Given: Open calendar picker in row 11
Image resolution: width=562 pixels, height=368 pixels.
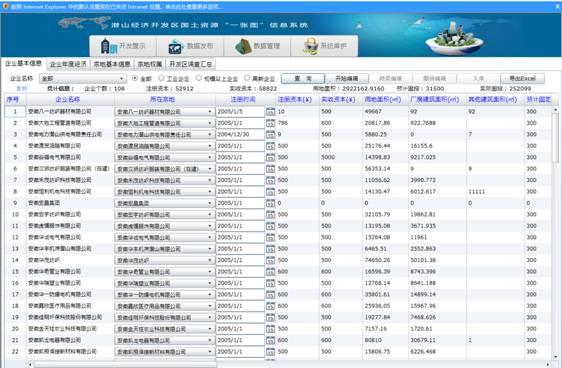Looking at the screenshot, I should click(270, 226).
